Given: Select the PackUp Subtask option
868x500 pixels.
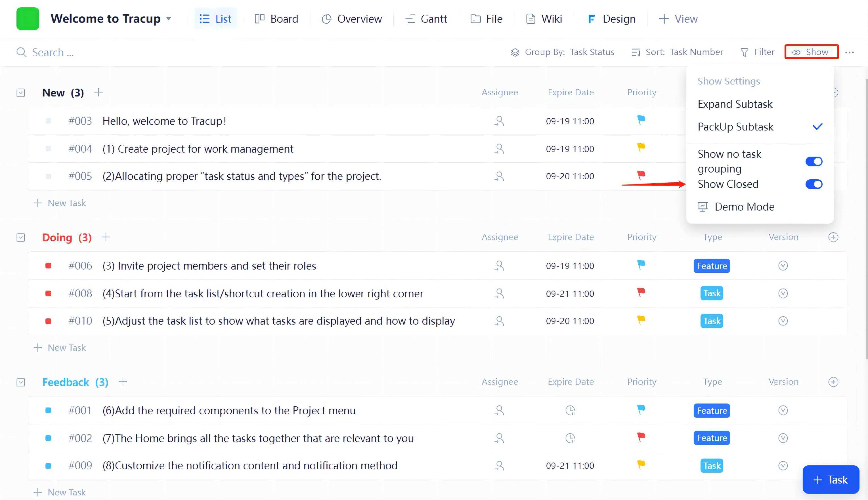Looking at the screenshot, I should tap(735, 127).
